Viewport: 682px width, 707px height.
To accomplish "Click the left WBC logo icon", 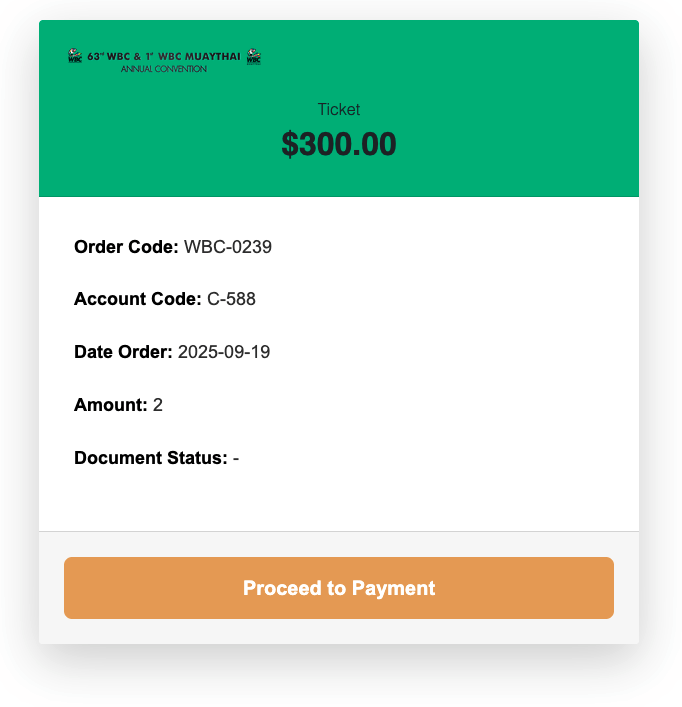I will [x=75, y=56].
